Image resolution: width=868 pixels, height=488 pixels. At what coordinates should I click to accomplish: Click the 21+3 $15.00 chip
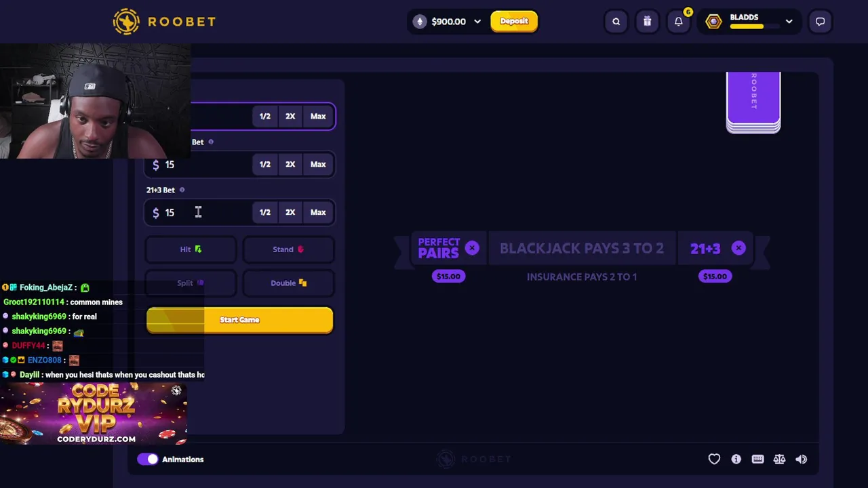tap(715, 276)
